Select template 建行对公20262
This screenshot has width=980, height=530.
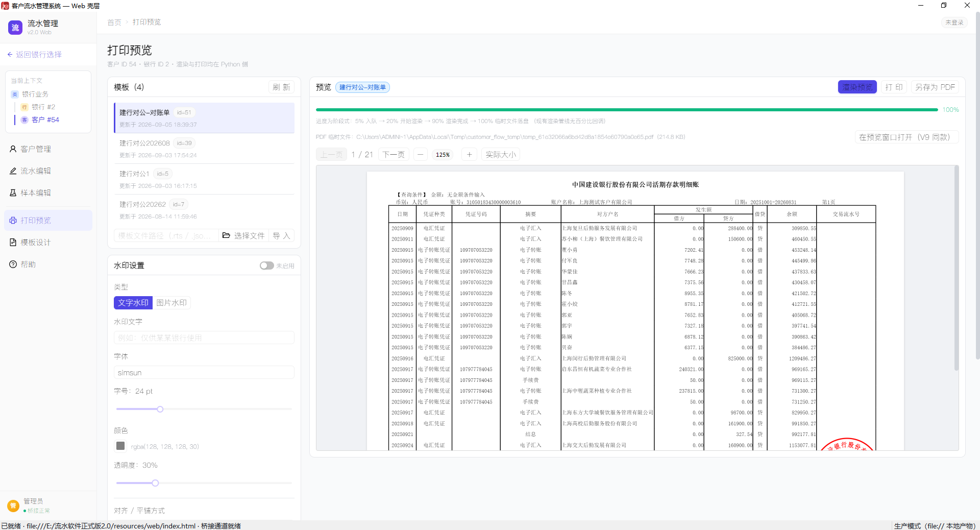click(x=205, y=210)
